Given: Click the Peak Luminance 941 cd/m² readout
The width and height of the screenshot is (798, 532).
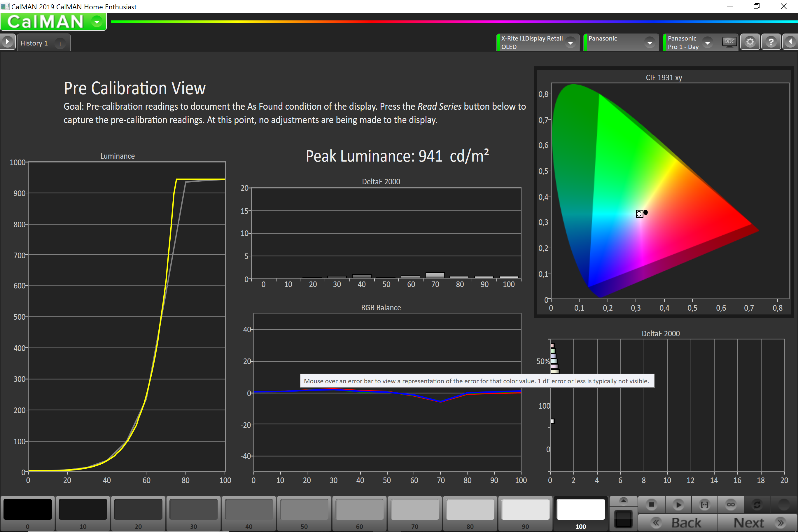Looking at the screenshot, I should 397,156.
